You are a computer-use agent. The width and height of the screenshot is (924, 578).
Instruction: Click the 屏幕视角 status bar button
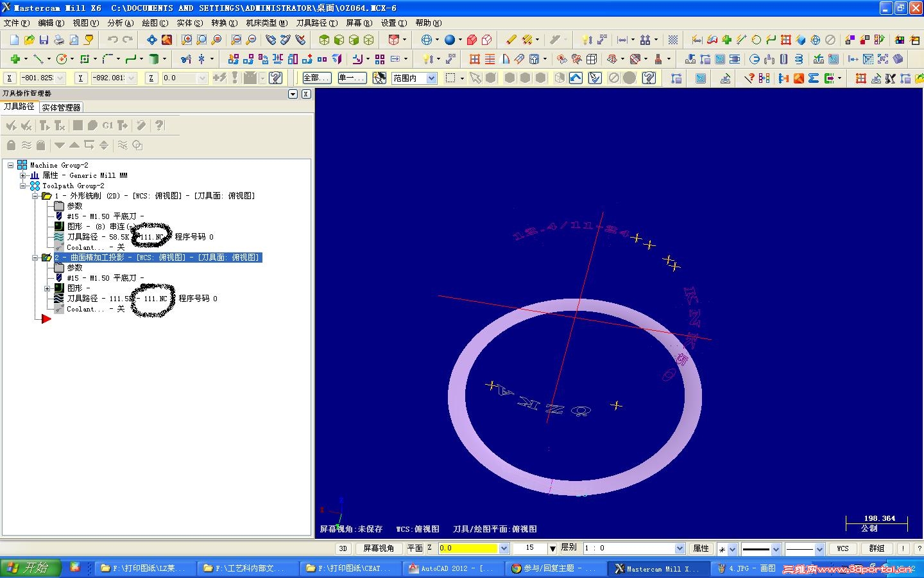379,548
